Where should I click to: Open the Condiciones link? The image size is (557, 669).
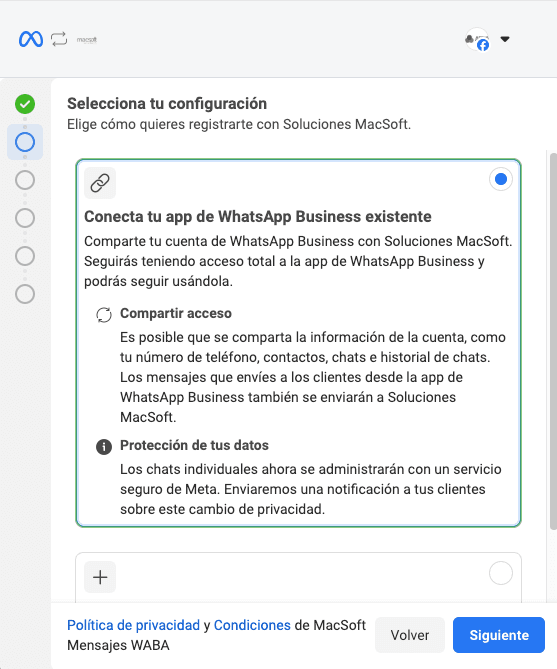tap(252, 625)
